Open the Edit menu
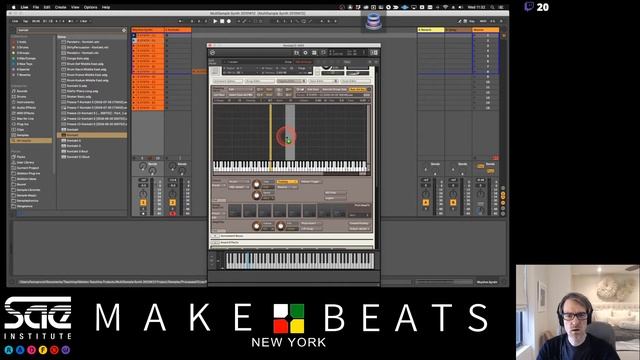The width and height of the screenshot is (640, 360). [47, 7]
